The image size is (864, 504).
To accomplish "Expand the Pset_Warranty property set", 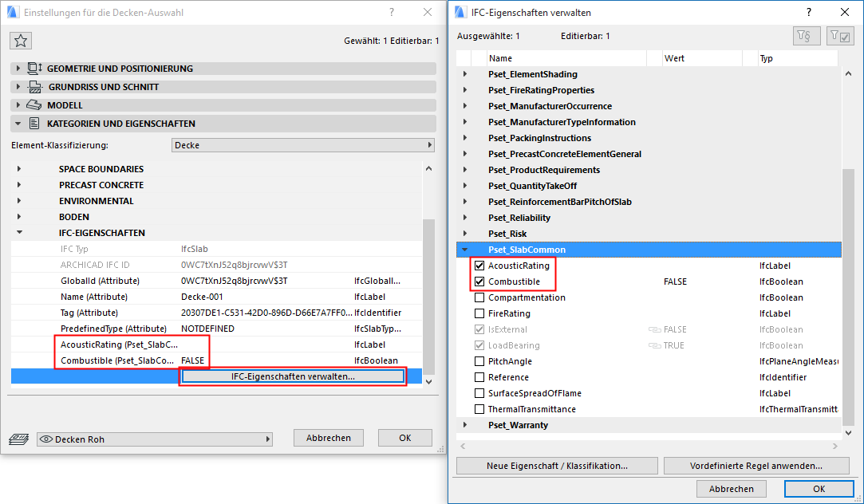I will (x=464, y=425).
